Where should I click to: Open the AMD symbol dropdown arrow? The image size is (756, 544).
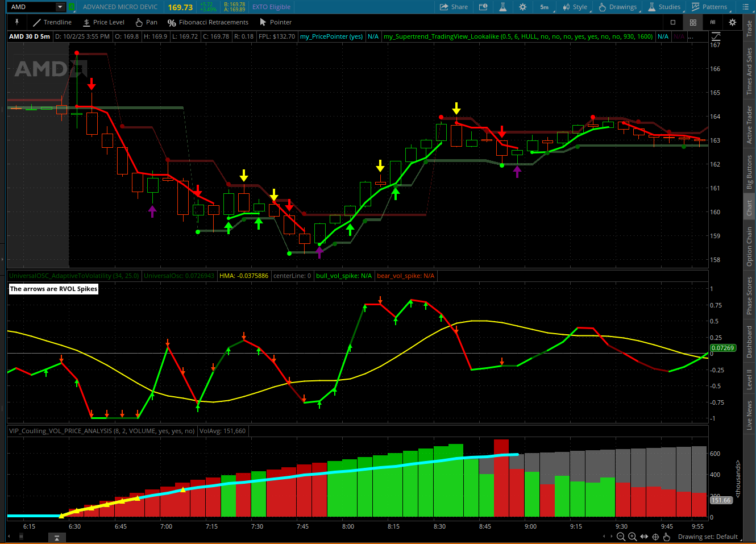tap(60, 7)
